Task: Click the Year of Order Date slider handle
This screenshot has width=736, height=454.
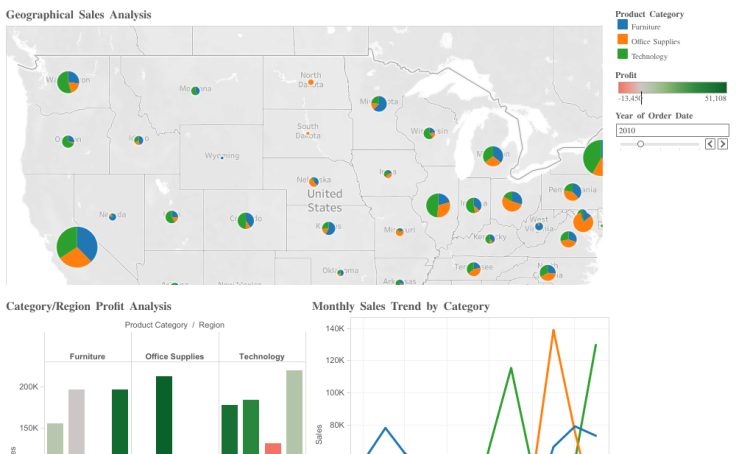Action: coord(640,144)
